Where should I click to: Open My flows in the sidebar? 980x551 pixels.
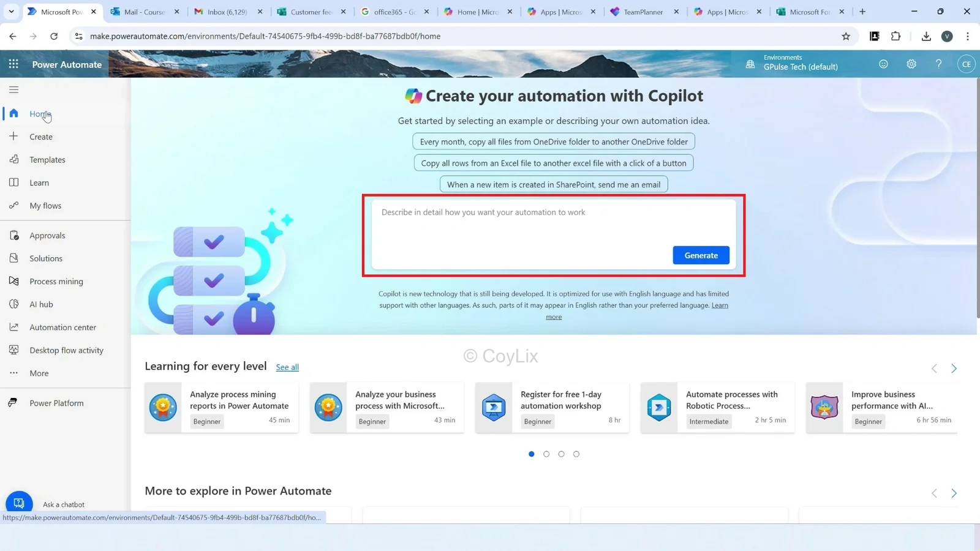coord(45,206)
